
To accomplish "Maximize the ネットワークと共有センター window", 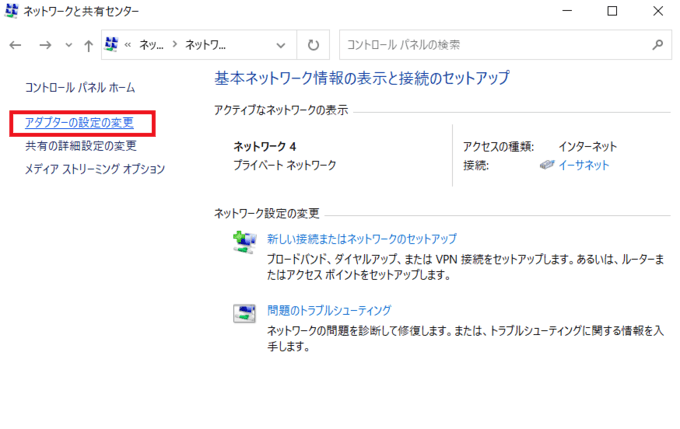I will (612, 11).
